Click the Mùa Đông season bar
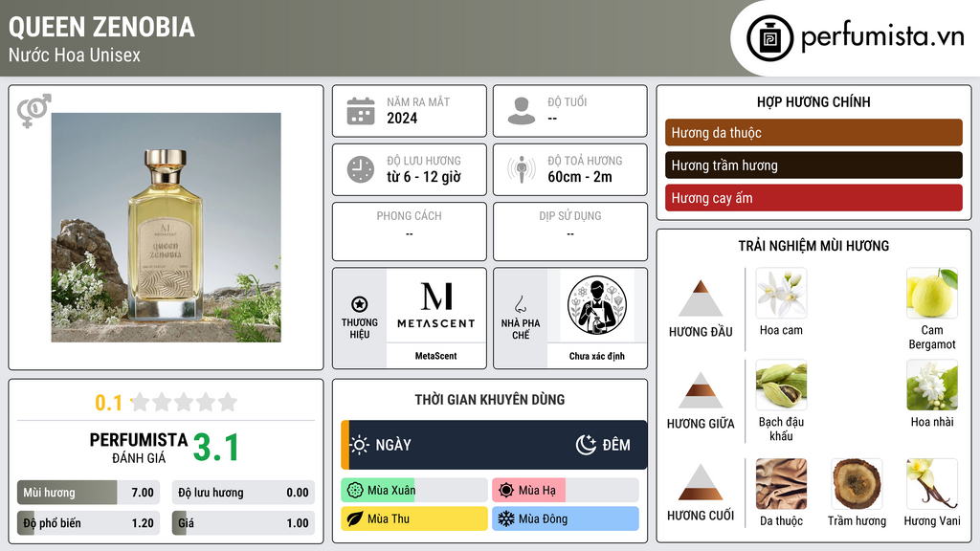 coord(565,518)
